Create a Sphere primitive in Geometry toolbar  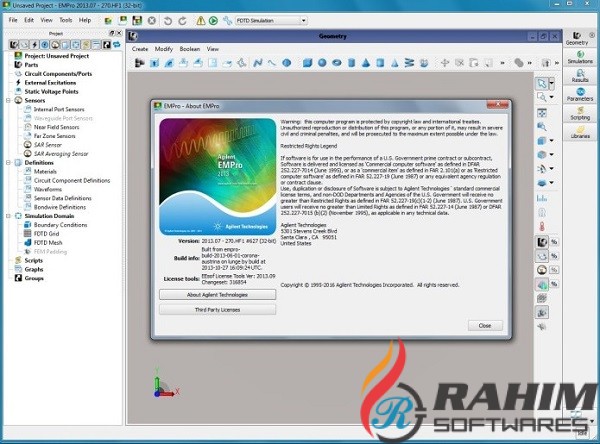pos(322,62)
